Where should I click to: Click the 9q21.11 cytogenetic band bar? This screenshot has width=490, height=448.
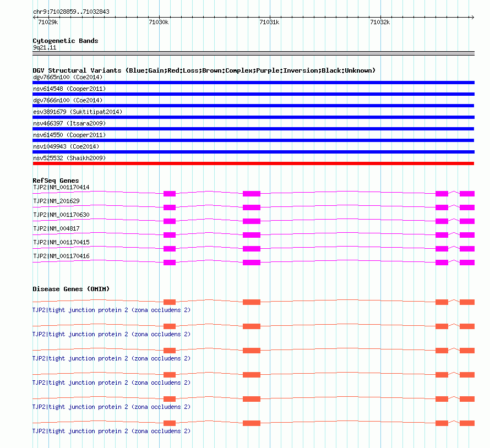[253, 54]
